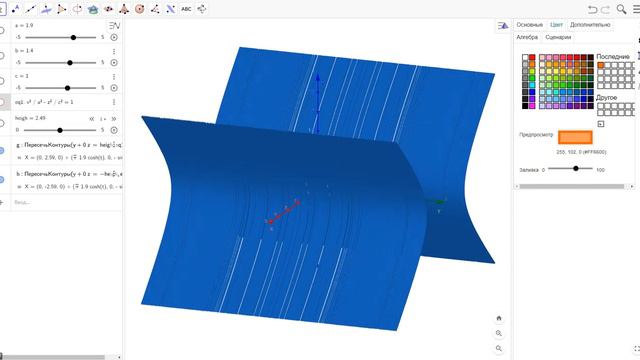Image resolution: width=640 pixels, height=360 pixels.
Task: Pick the recent orange swatch under Последние
Action: click(600, 65)
